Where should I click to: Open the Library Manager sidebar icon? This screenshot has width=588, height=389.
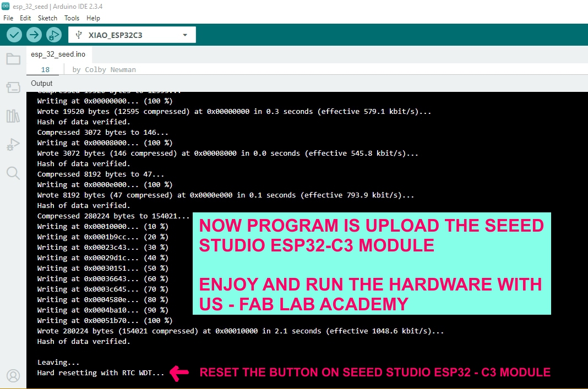13,116
